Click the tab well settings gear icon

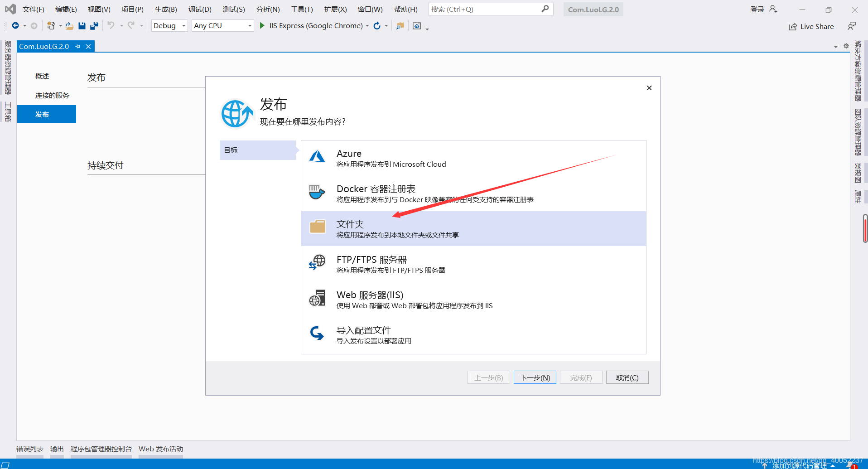click(x=846, y=46)
